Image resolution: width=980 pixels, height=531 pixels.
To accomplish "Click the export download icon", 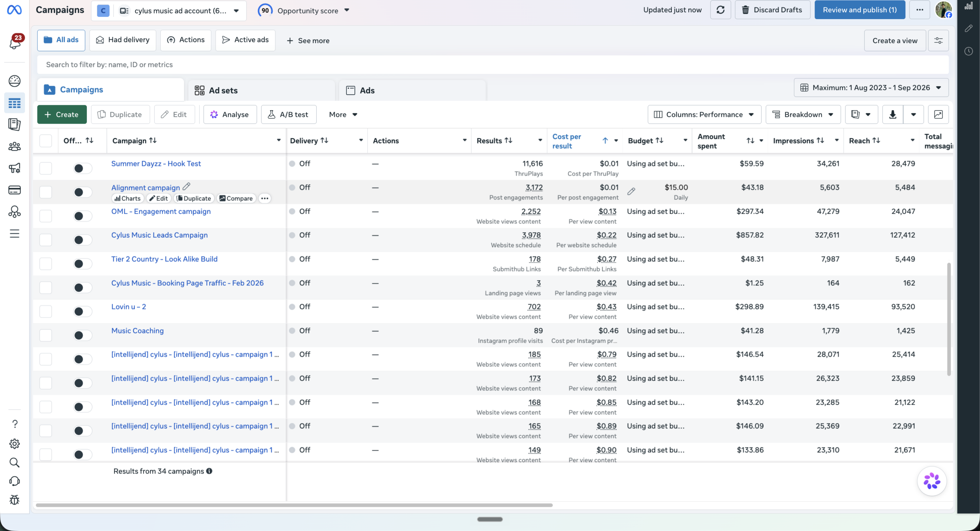I will coord(893,114).
